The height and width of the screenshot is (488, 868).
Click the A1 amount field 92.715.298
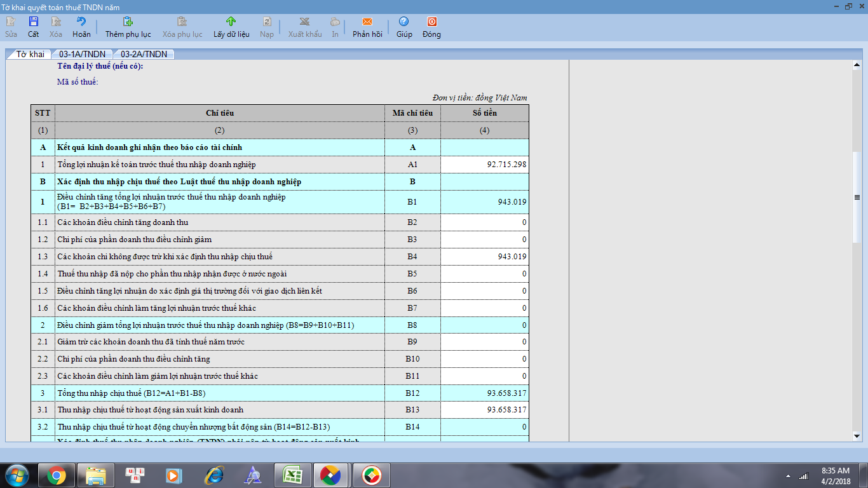point(484,165)
